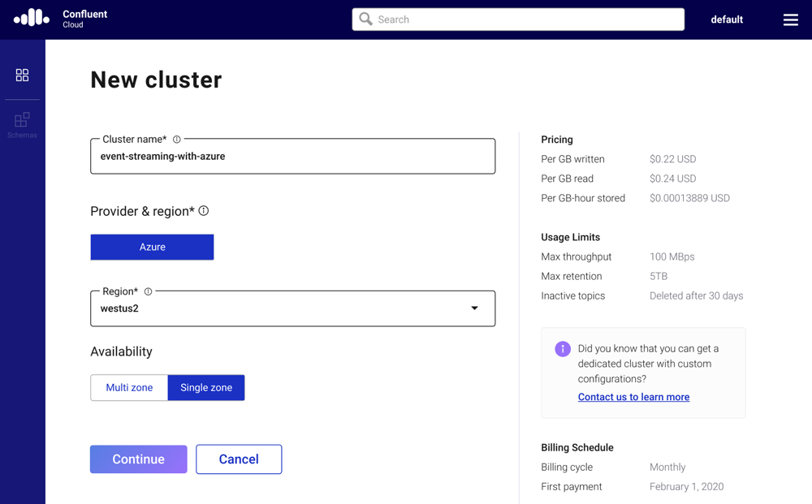
Task: Click the New cluster page title
Action: coord(156,80)
